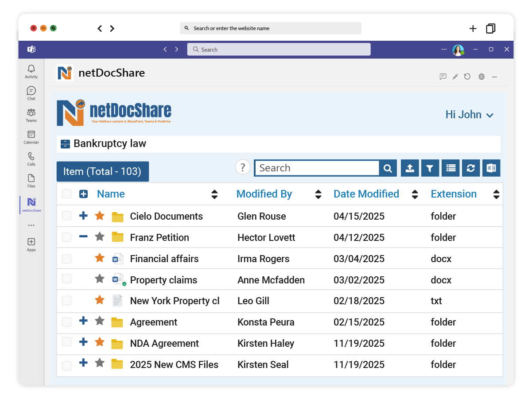The height and width of the screenshot is (399, 532).
Task: Click the Date Modified column header
Action: click(366, 194)
